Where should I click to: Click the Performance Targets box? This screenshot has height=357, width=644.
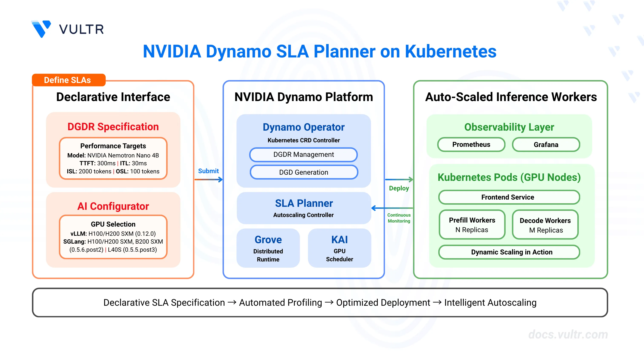pos(113,158)
